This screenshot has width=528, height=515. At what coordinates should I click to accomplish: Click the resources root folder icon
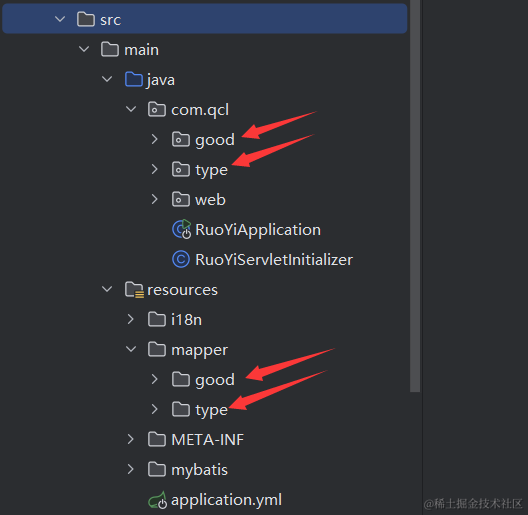click(134, 290)
